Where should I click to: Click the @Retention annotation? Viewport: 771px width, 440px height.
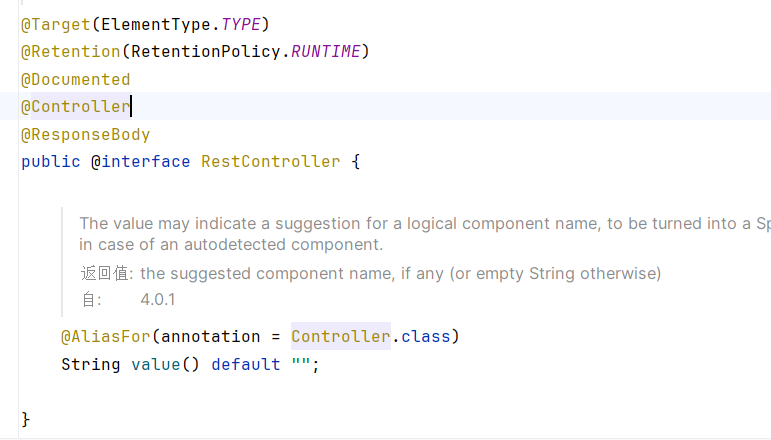click(x=71, y=52)
